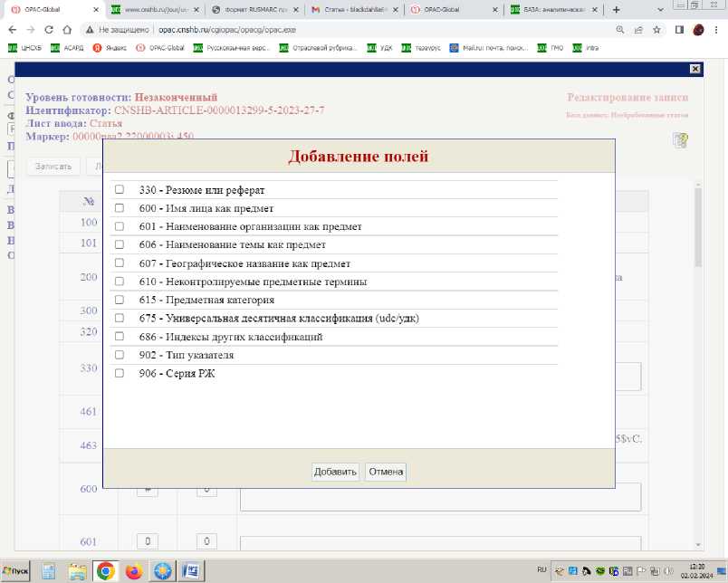Click first indicator box in row 601
Screen dimensions: 728x583
[x=148, y=541]
